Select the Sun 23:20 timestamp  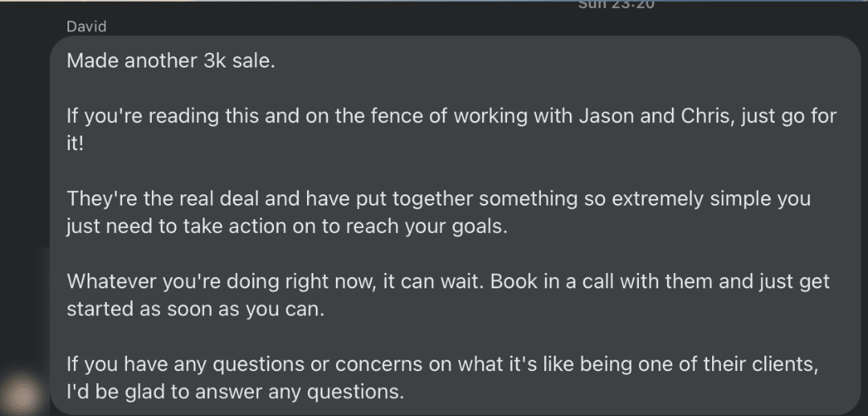coord(616,5)
